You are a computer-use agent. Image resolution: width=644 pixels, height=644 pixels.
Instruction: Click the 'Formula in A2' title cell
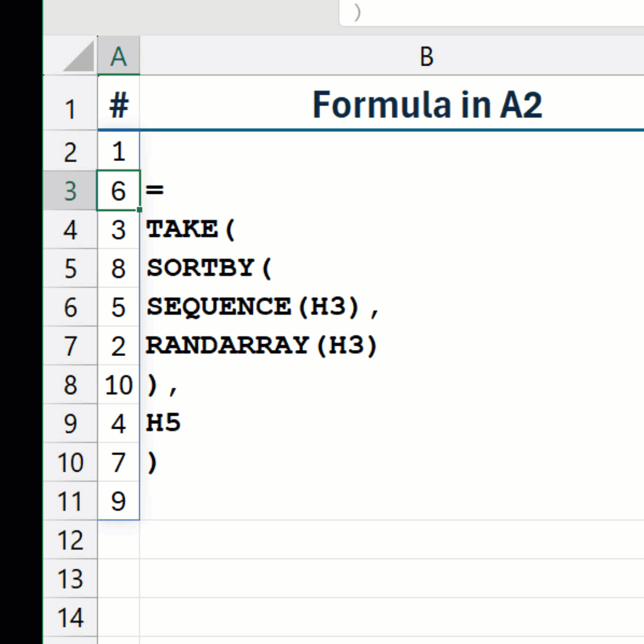tap(427, 106)
